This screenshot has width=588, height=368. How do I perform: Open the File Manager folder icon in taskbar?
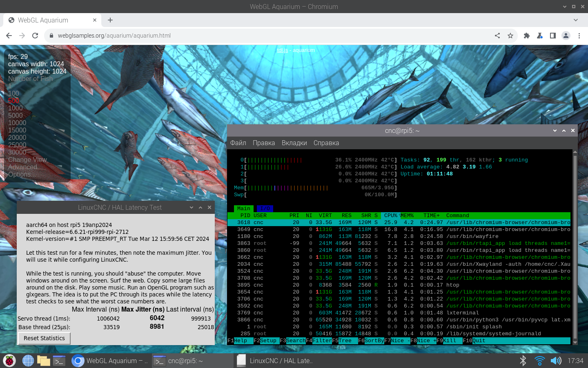click(x=43, y=361)
